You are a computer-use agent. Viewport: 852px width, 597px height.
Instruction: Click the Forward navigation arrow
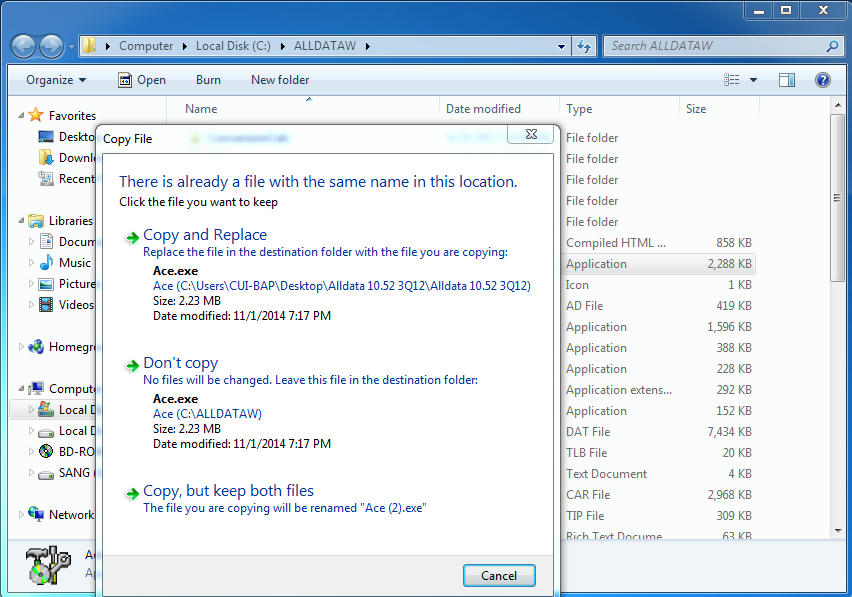click(52, 47)
